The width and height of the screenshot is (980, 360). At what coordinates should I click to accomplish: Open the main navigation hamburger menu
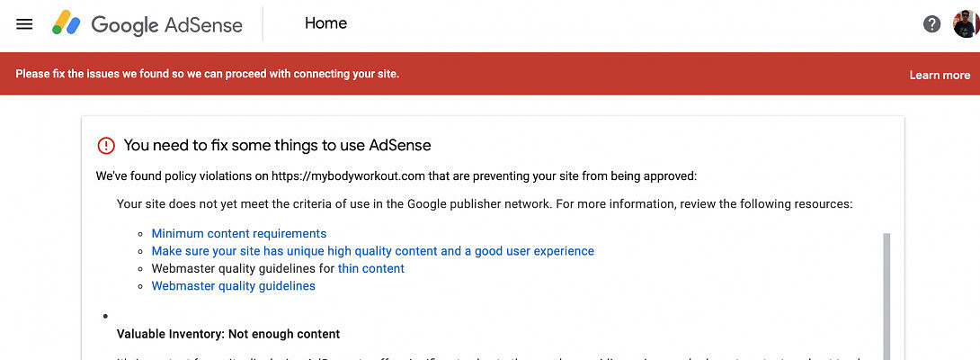[24, 24]
